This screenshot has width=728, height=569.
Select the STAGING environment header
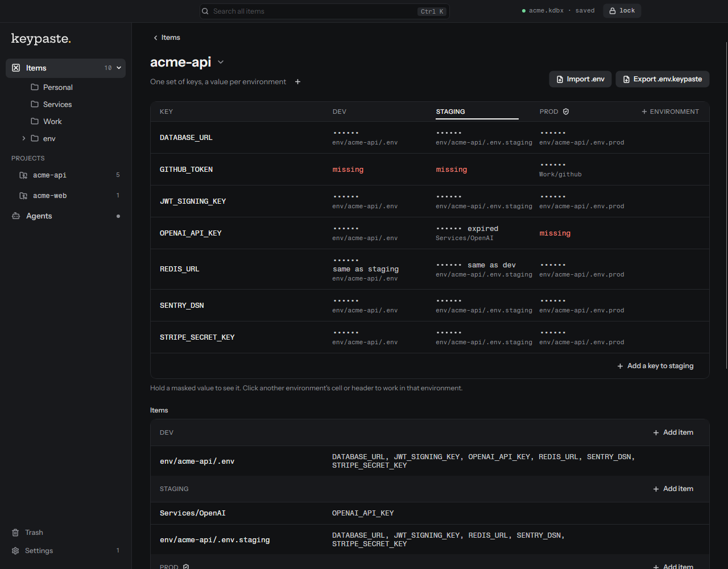450,112
